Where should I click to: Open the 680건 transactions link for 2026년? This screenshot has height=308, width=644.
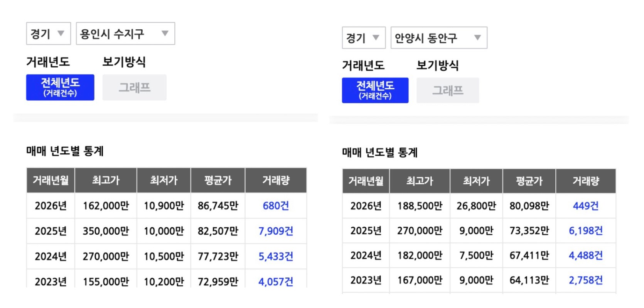pos(276,206)
